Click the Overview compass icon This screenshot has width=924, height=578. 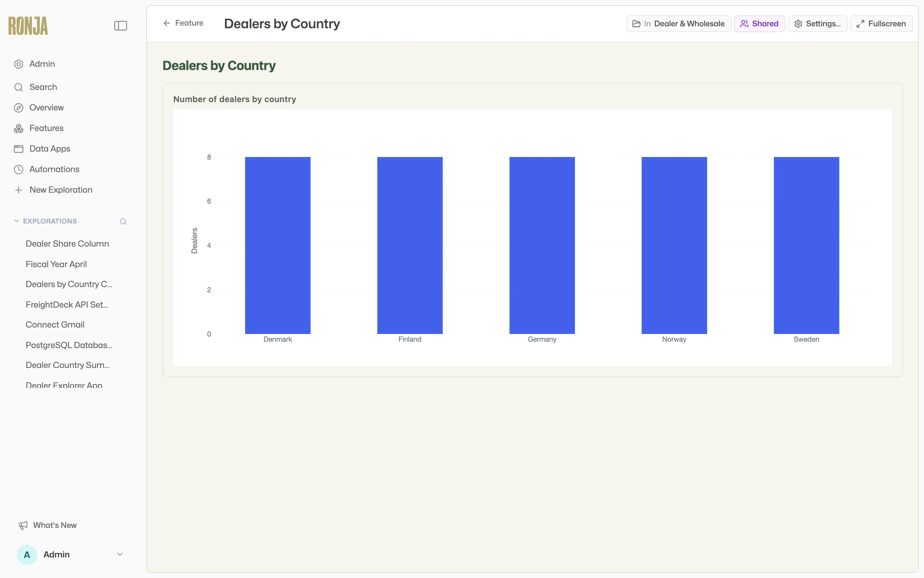tap(18, 108)
